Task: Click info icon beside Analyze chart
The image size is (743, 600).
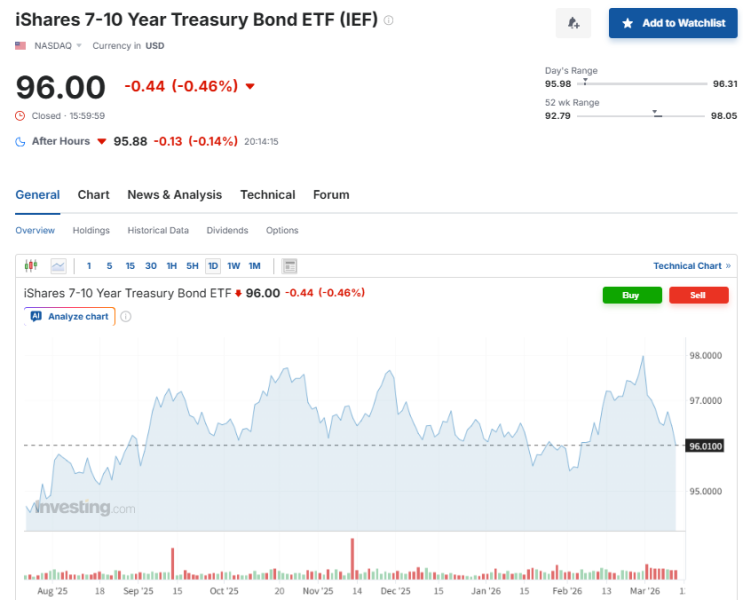Action: (126, 317)
